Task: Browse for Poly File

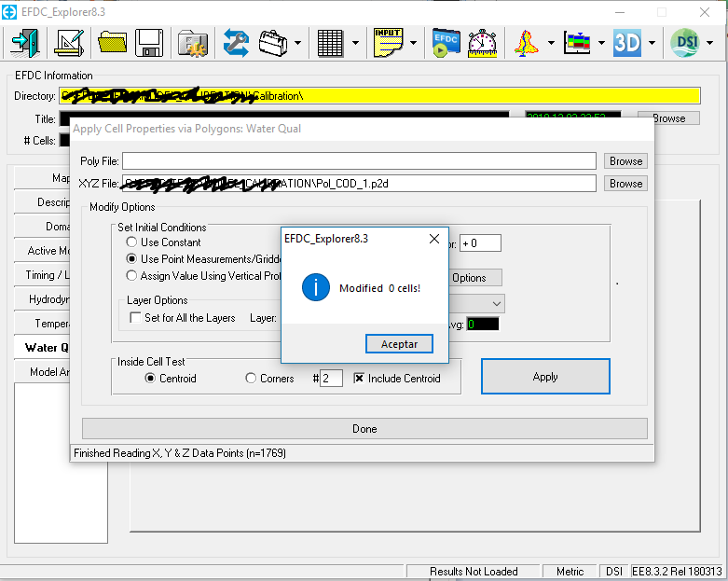Action: pyautogui.click(x=625, y=161)
